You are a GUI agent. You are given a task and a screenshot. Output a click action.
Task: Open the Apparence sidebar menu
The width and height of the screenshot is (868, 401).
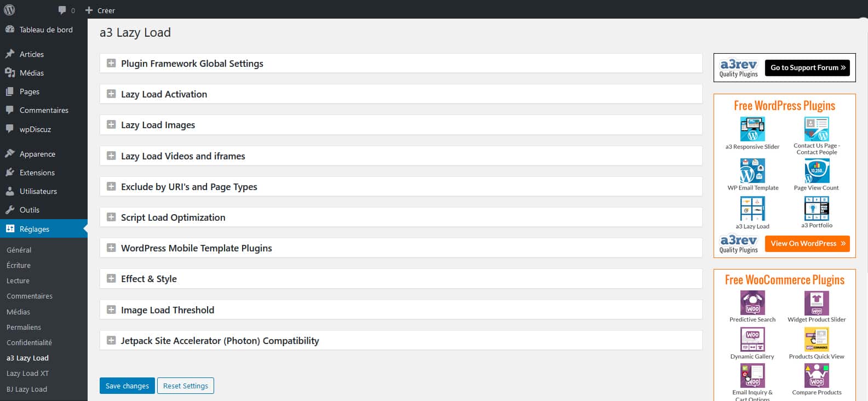pos(37,154)
